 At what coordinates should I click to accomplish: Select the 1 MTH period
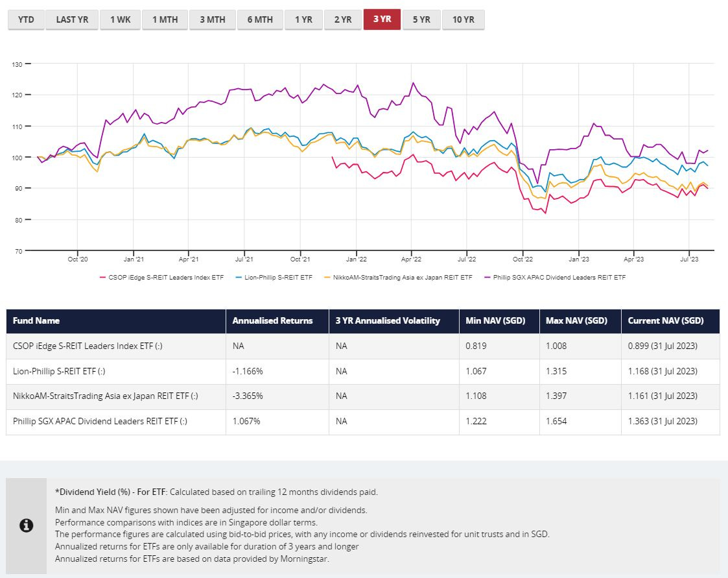(x=165, y=19)
